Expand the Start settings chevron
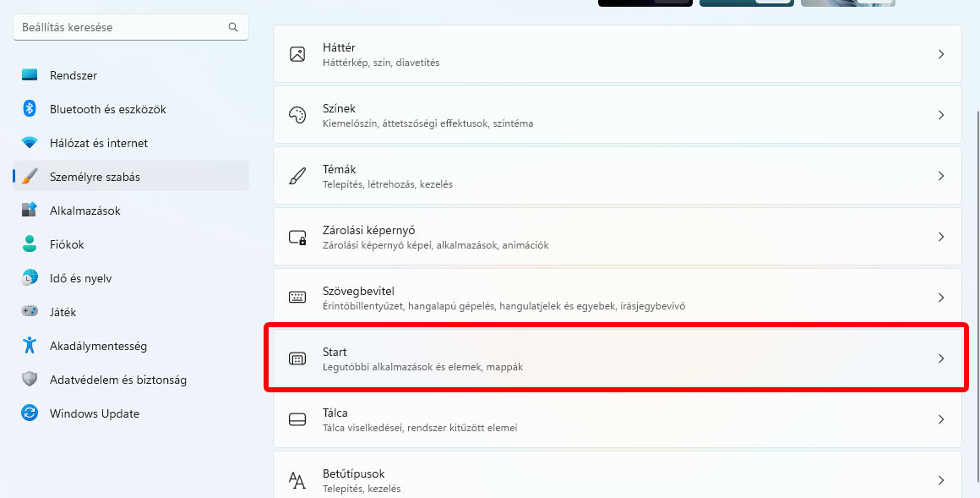This screenshot has height=498, width=980. point(941,358)
